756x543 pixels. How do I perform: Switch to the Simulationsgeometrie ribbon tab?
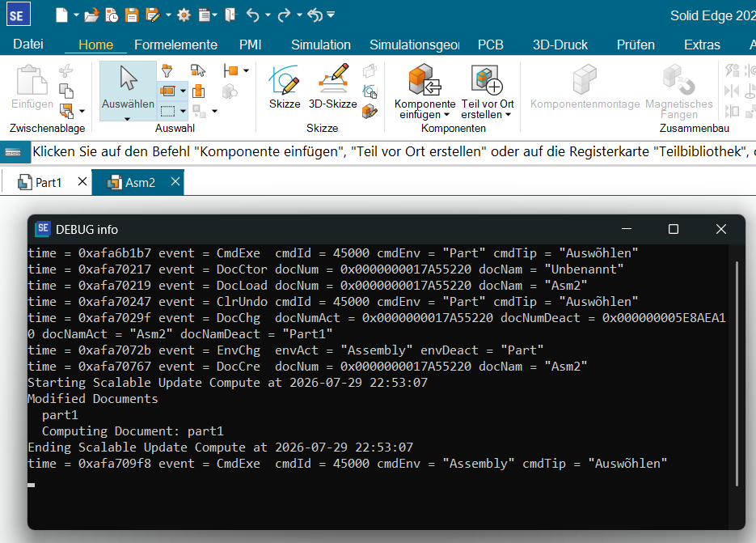pyautogui.click(x=414, y=45)
